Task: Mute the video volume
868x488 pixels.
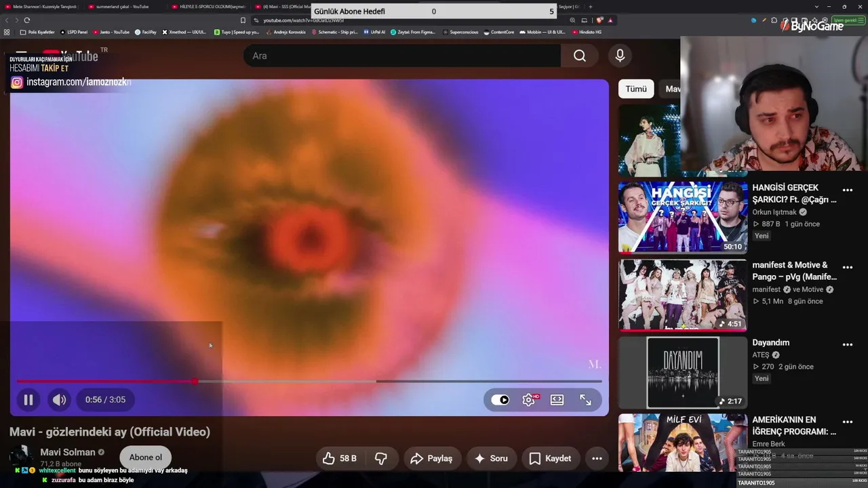Action: point(60,400)
